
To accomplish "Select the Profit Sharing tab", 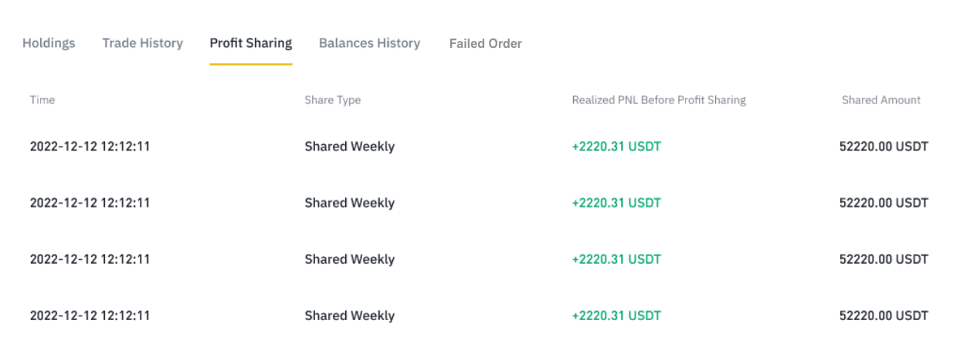I will [x=250, y=43].
